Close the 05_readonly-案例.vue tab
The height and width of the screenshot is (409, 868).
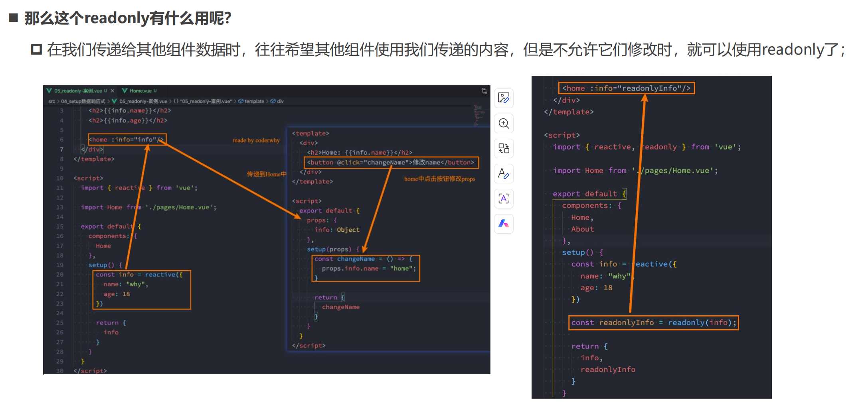point(113,91)
